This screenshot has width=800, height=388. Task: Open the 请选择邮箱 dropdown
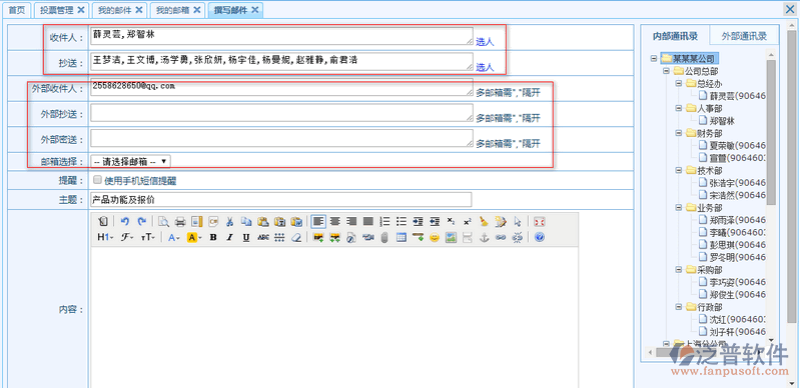(131, 161)
